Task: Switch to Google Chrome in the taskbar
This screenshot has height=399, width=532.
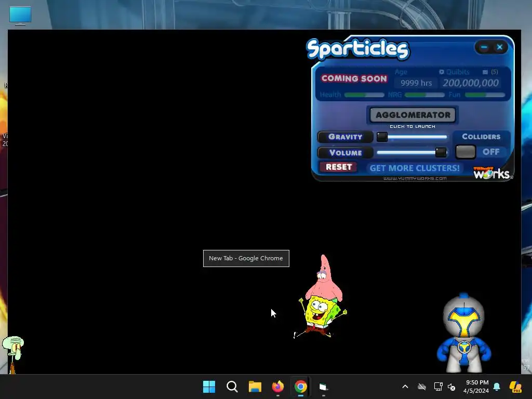Action: pyautogui.click(x=301, y=387)
